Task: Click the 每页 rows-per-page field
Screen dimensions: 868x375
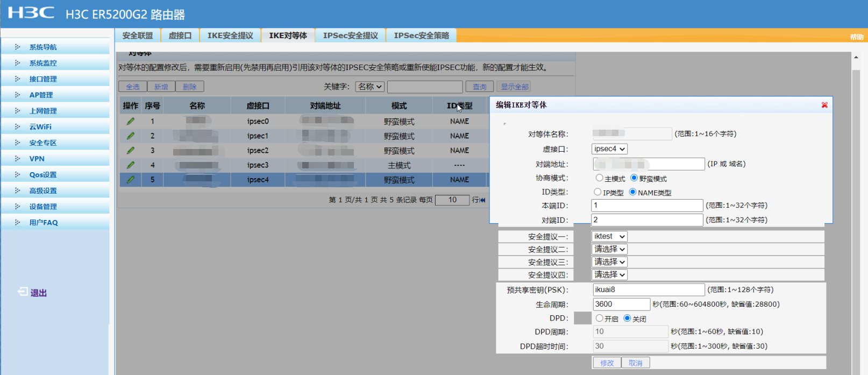Action: pyautogui.click(x=452, y=200)
